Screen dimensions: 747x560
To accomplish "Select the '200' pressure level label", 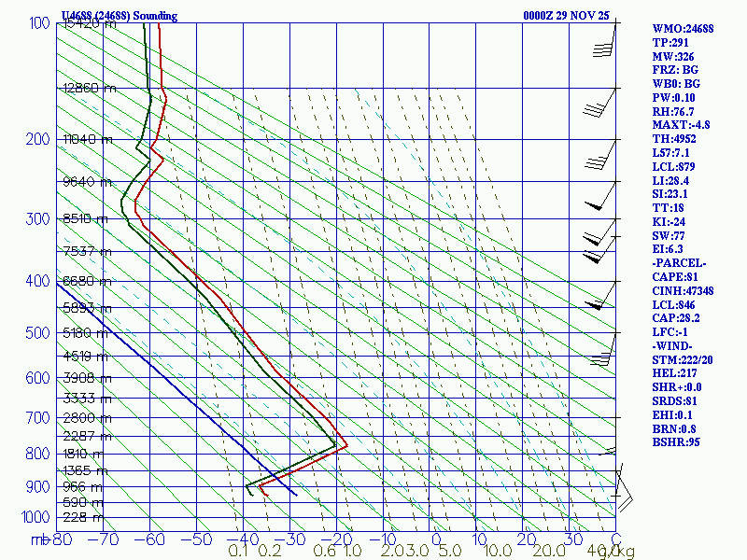I will pos(37,139).
